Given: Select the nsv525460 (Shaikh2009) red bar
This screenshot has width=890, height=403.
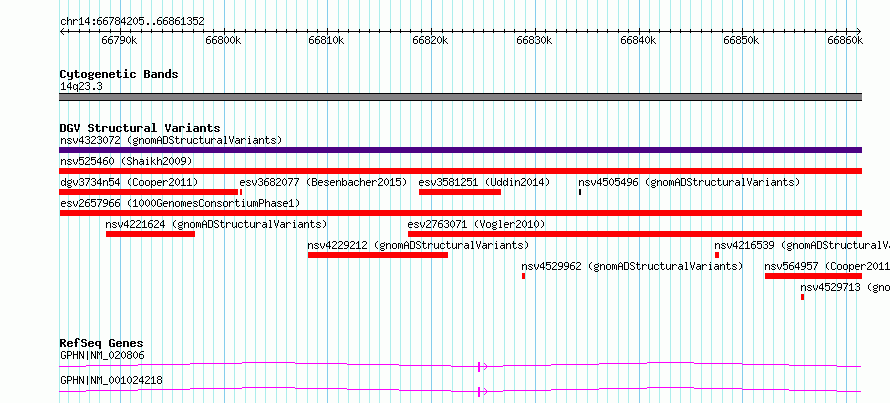Looking at the screenshot, I should [x=460, y=171].
